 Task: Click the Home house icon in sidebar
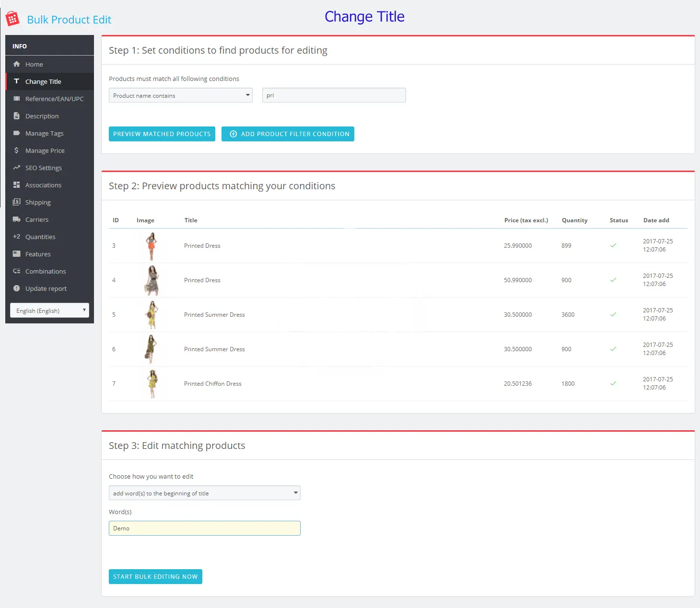point(17,64)
